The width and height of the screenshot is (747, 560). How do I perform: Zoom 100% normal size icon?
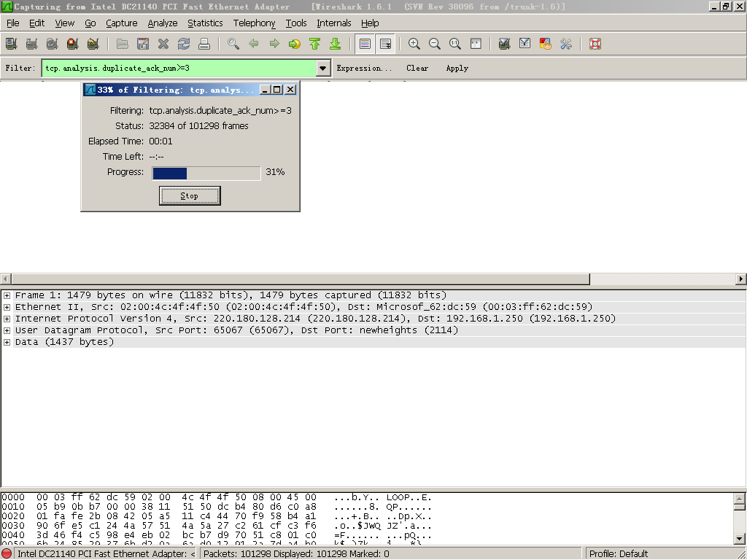(x=455, y=44)
